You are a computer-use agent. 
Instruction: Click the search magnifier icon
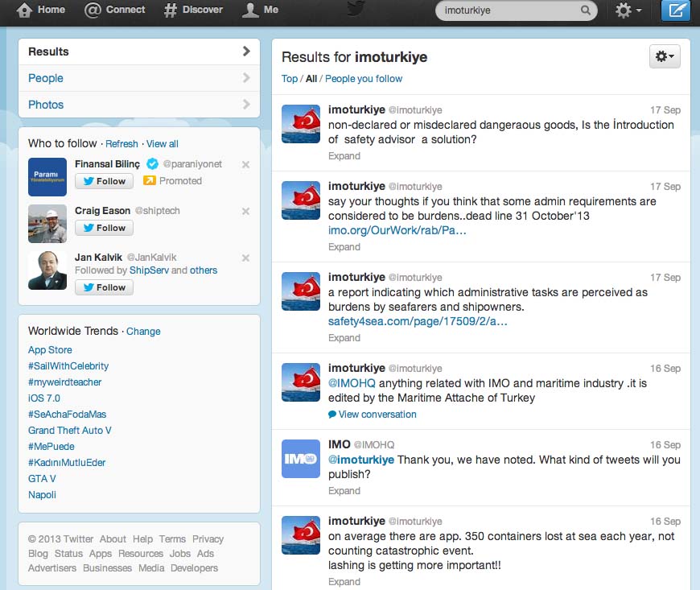pyautogui.click(x=586, y=11)
